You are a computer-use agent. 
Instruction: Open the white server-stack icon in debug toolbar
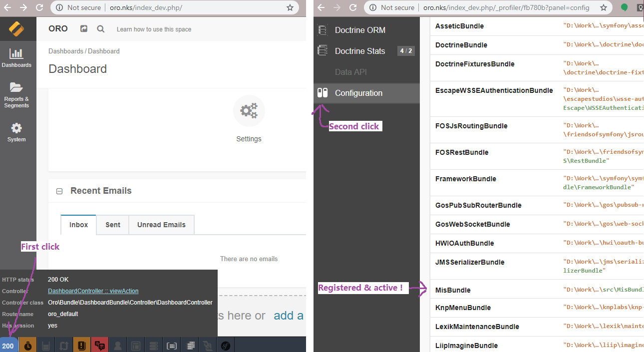pyautogui.click(x=190, y=345)
